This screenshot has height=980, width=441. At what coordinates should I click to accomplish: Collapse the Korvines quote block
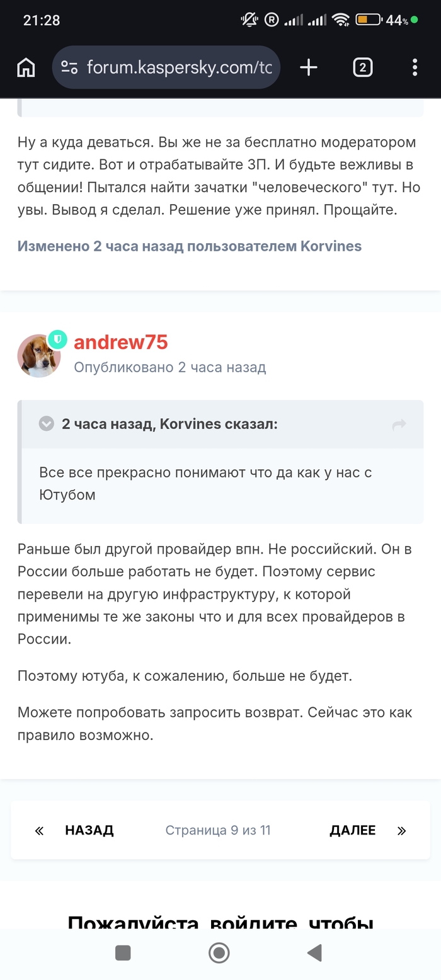click(x=47, y=424)
